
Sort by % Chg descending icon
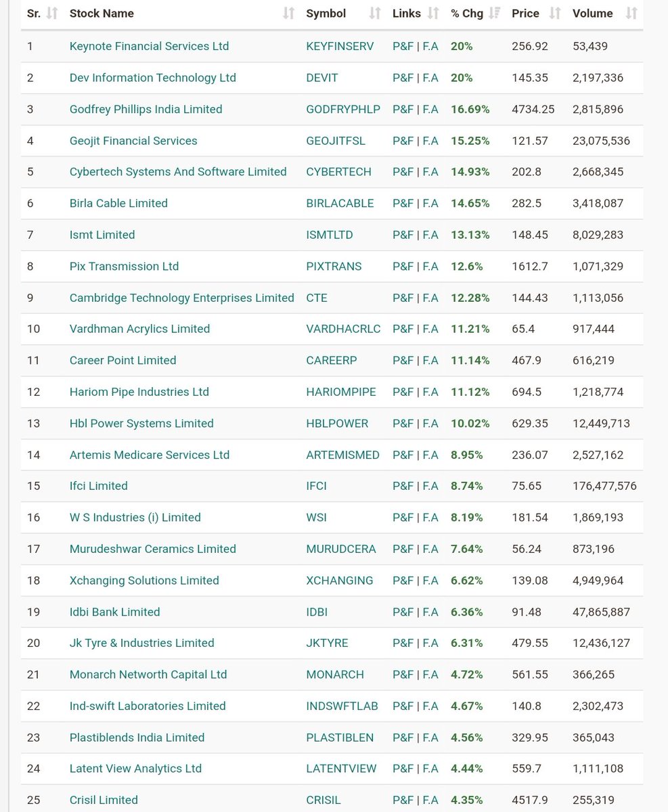494,14
